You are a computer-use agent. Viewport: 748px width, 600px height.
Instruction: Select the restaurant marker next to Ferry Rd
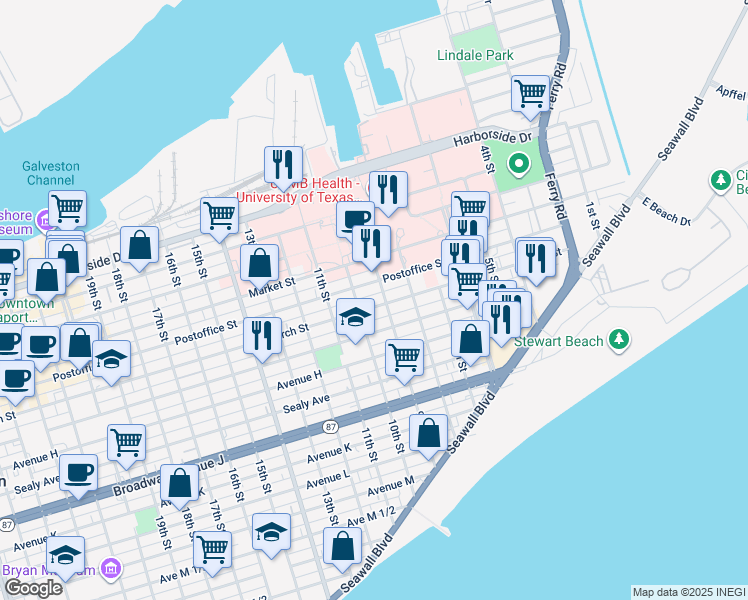[x=536, y=256]
